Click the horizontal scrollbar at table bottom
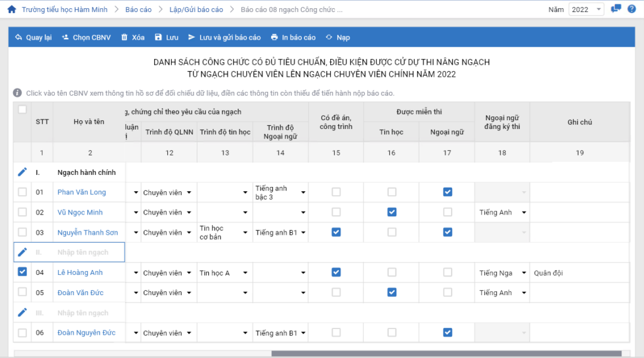The width and height of the screenshot is (644, 358). (x=447, y=354)
